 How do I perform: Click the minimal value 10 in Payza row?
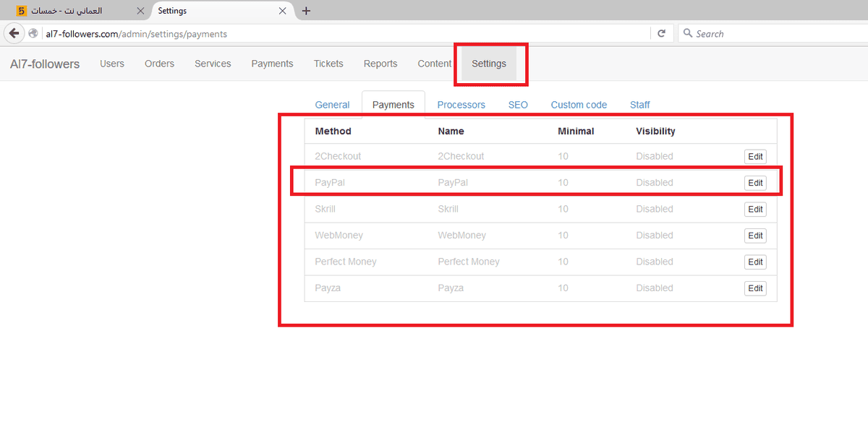563,288
